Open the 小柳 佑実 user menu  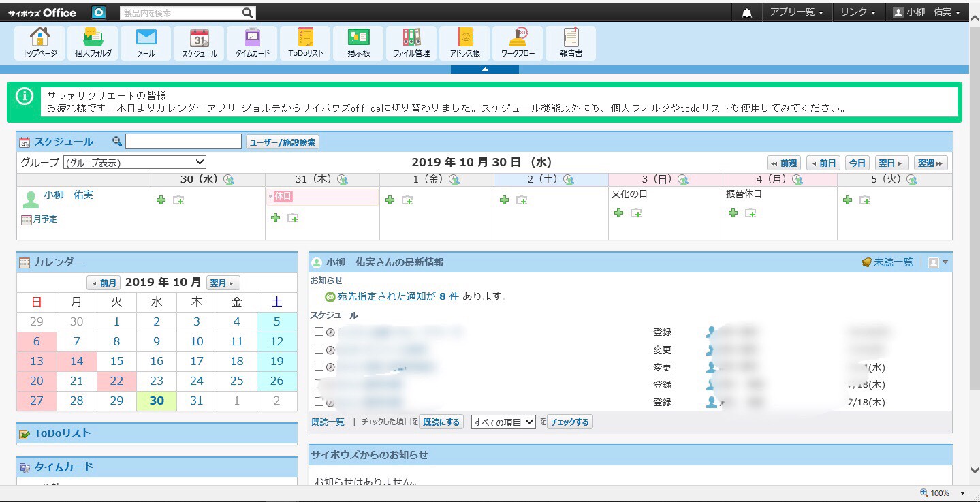click(x=927, y=12)
